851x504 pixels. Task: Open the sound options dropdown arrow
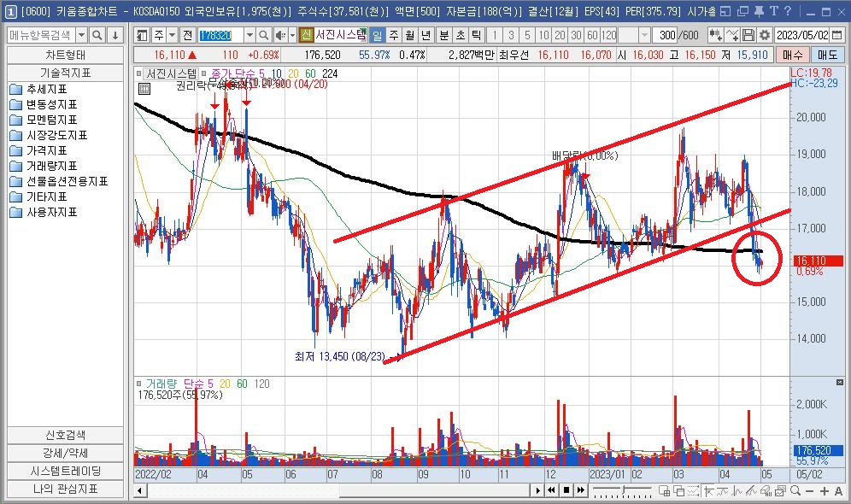[292, 36]
